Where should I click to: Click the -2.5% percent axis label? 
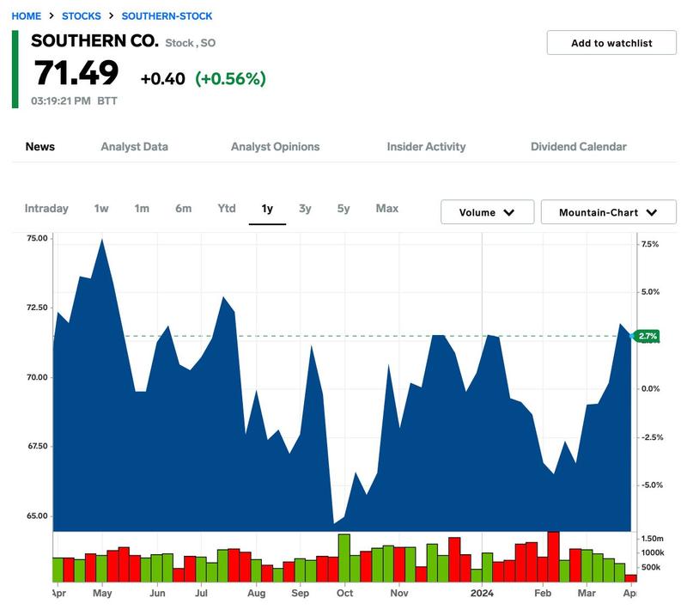(x=653, y=437)
